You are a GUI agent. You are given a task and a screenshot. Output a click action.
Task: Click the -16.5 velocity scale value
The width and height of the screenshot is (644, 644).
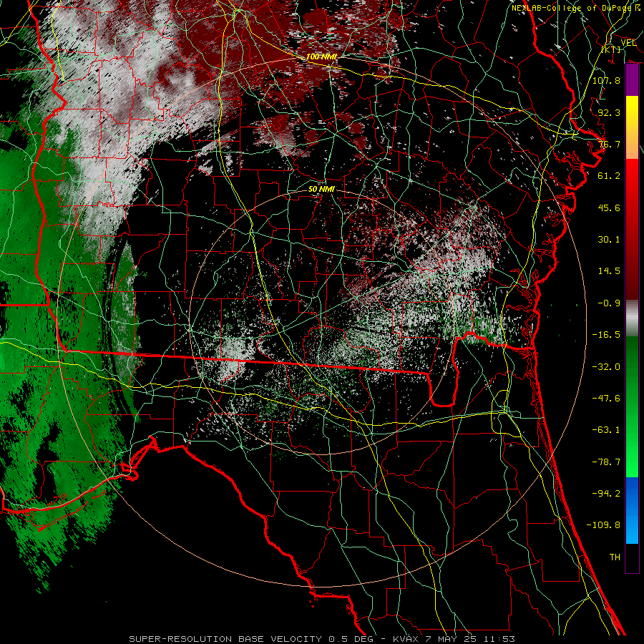606,335
